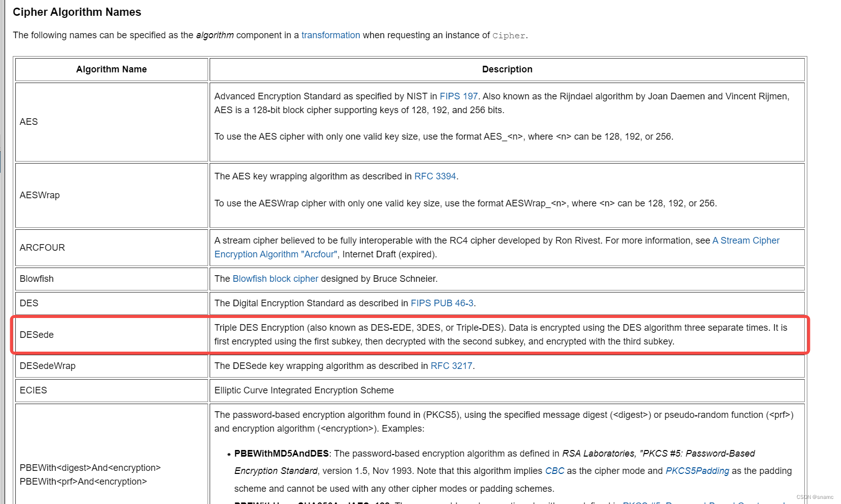Open the FIPS 197 specification link
The width and height of the screenshot is (841, 504).
click(x=458, y=96)
